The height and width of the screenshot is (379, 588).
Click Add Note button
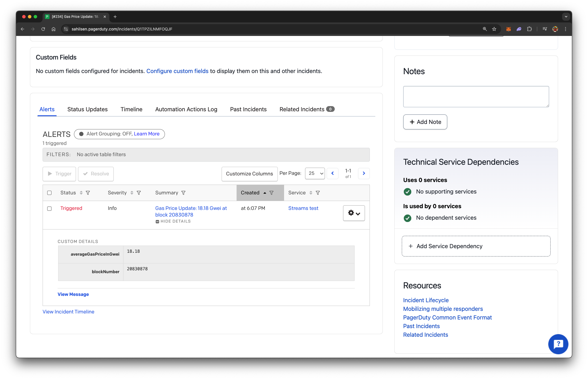click(425, 122)
